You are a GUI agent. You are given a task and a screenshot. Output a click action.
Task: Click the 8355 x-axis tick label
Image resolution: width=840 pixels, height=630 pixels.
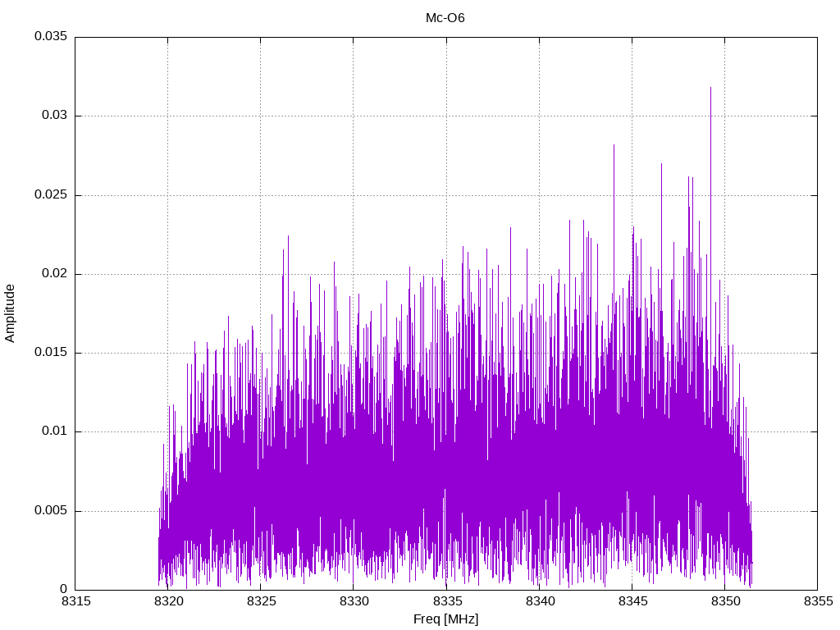(817, 603)
